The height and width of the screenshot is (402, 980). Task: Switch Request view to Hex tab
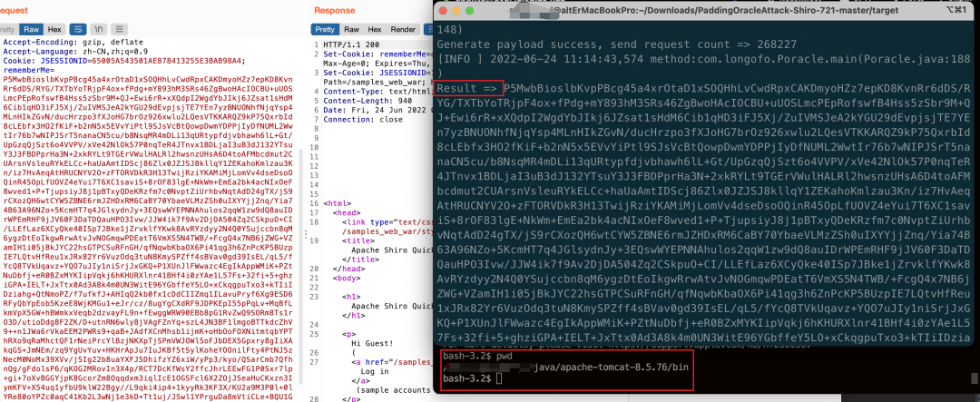(x=54, y=29)
